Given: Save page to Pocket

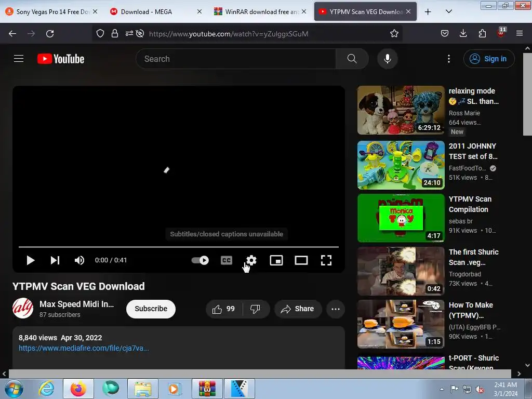Looking at the screenshot, I should [445, 34].
